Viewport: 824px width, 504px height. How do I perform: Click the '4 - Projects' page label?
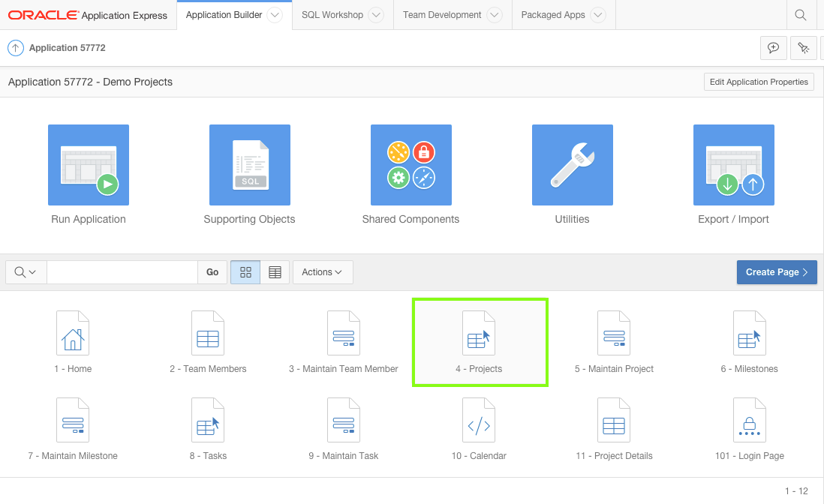click(479, 369)
